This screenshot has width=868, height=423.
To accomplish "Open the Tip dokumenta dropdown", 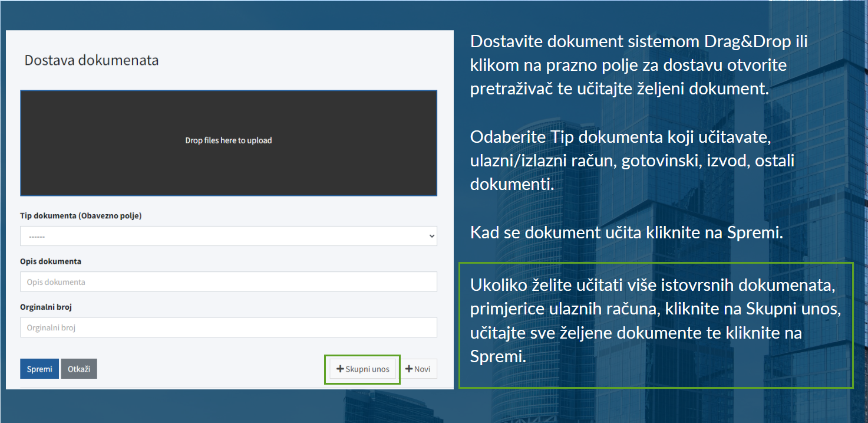I will click(229, 236).
